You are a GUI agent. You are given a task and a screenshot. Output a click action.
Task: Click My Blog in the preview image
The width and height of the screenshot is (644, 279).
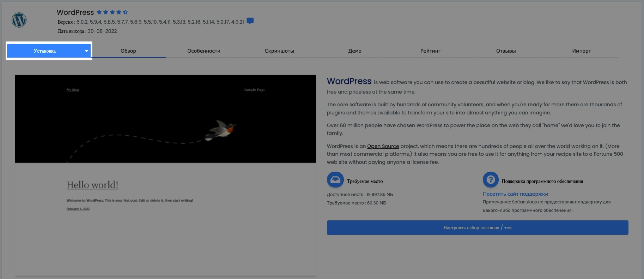[73, 90]
